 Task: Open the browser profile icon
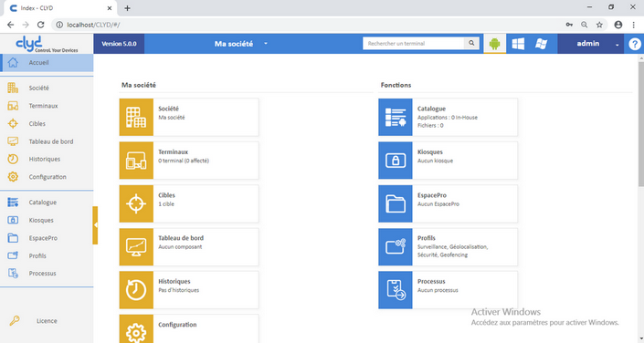618,25
